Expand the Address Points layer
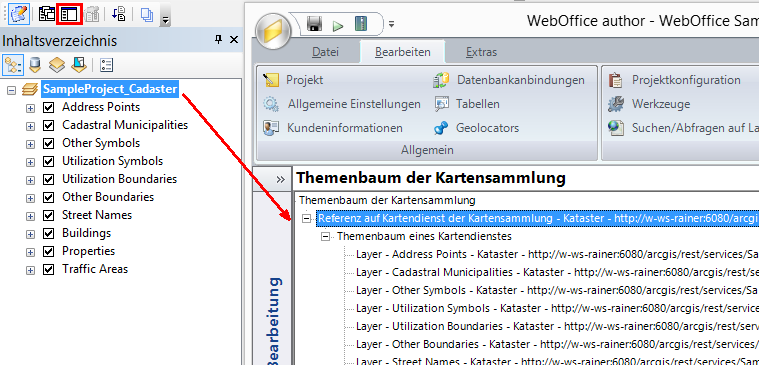Image resolution: width=759 pixels, height=365 pixels. point(30,108)
